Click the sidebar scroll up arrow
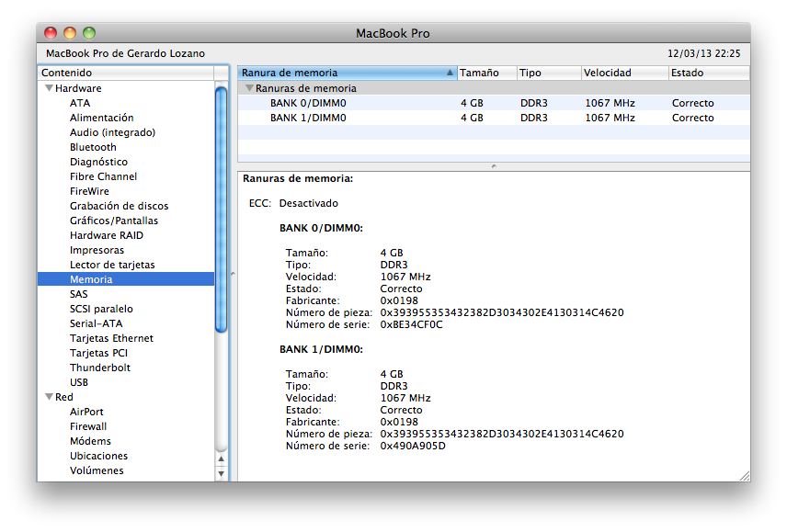 pos(221,458)
